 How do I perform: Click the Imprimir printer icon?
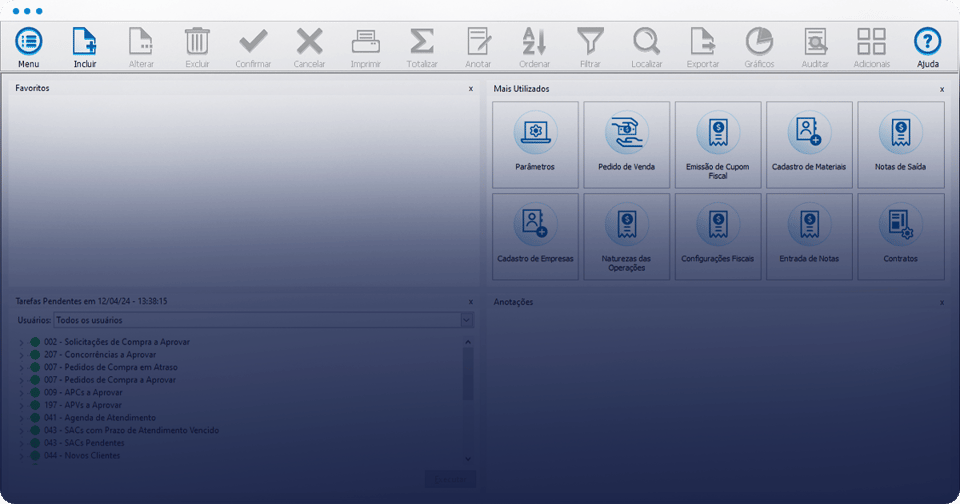tap(366, 42)
